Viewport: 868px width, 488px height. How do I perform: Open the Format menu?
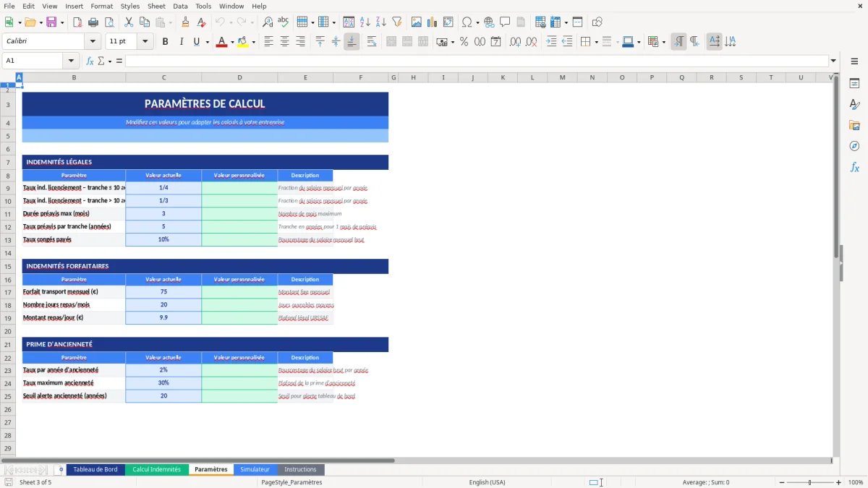coord(101,6)
